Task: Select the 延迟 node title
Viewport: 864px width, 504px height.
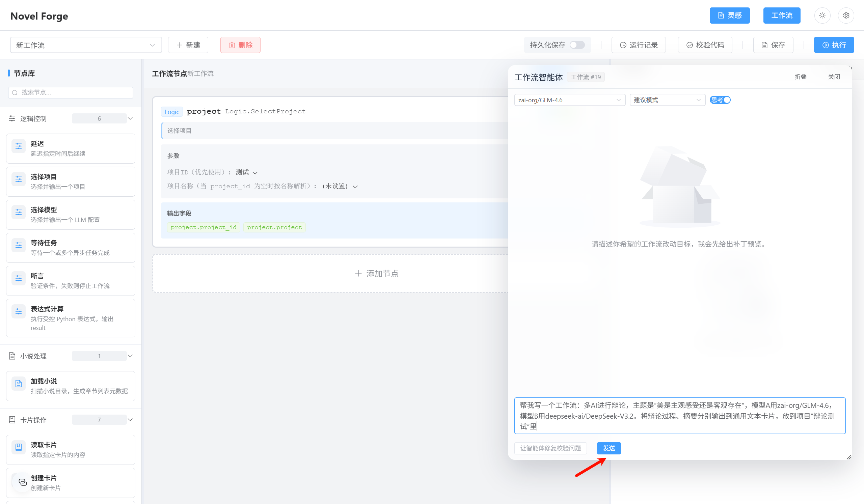Action: coord(37,144)
